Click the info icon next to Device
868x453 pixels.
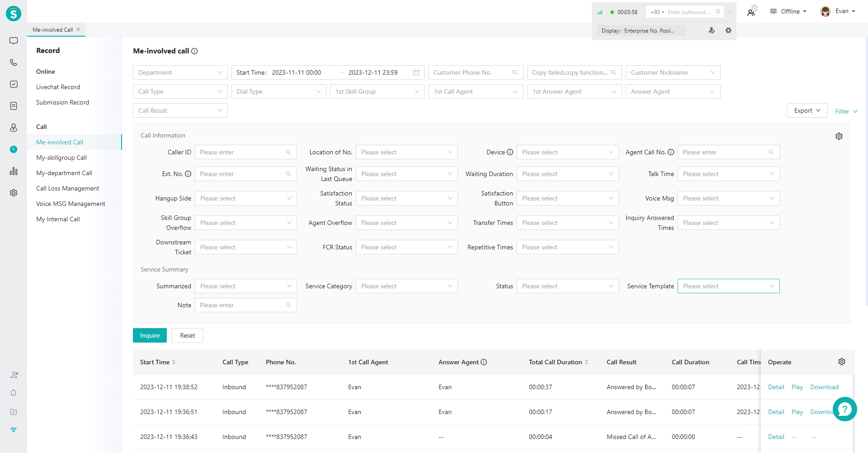[x=510, y=152]
